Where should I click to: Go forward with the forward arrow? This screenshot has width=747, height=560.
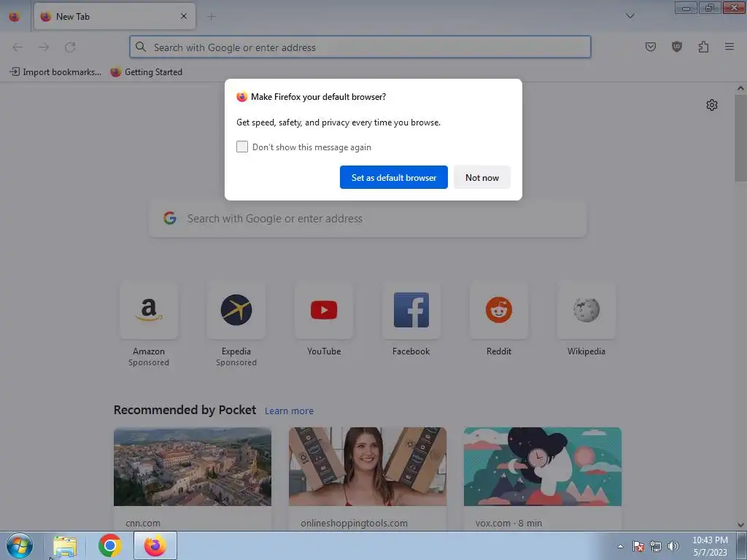(x=44, y=47)
